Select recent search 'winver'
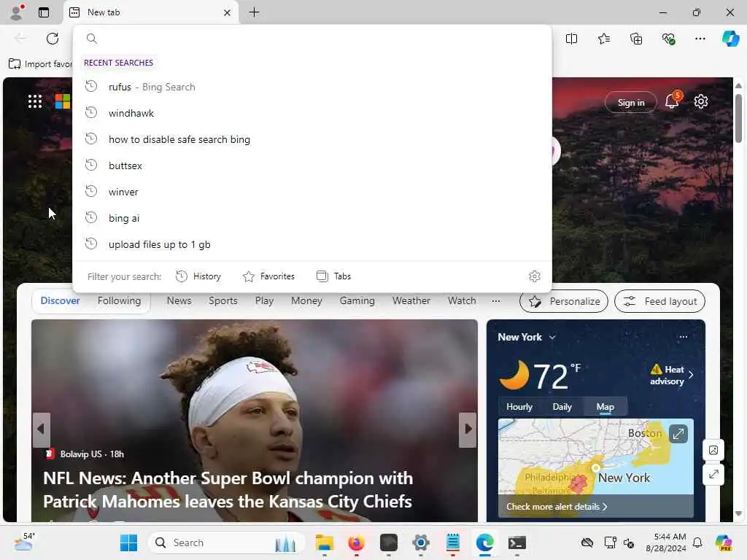 (312, 192)
